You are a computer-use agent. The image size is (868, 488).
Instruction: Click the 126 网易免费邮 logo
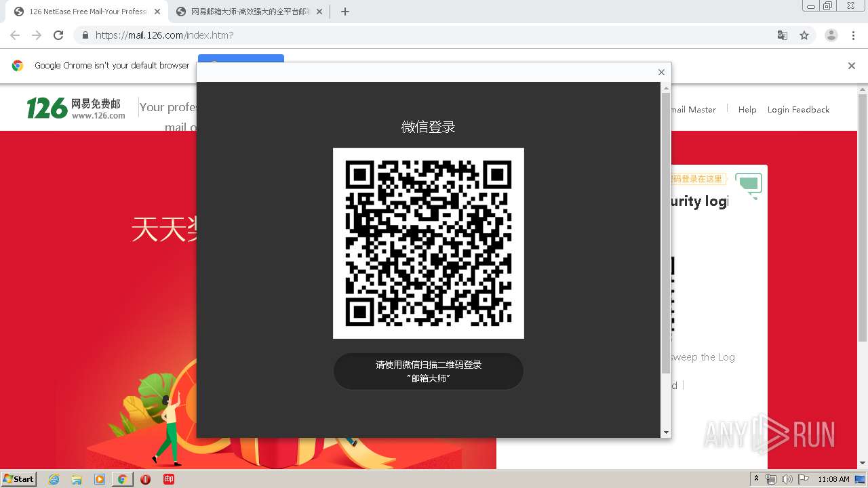point(76,108)
